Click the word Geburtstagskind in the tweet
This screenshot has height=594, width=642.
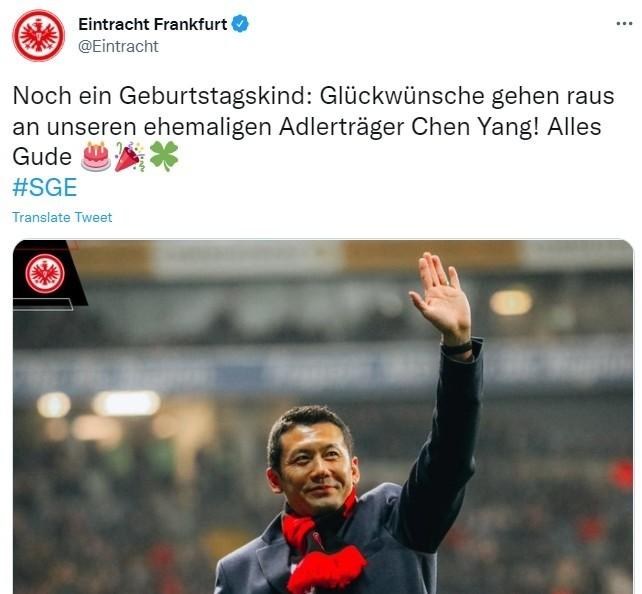[x=212, y=97]
